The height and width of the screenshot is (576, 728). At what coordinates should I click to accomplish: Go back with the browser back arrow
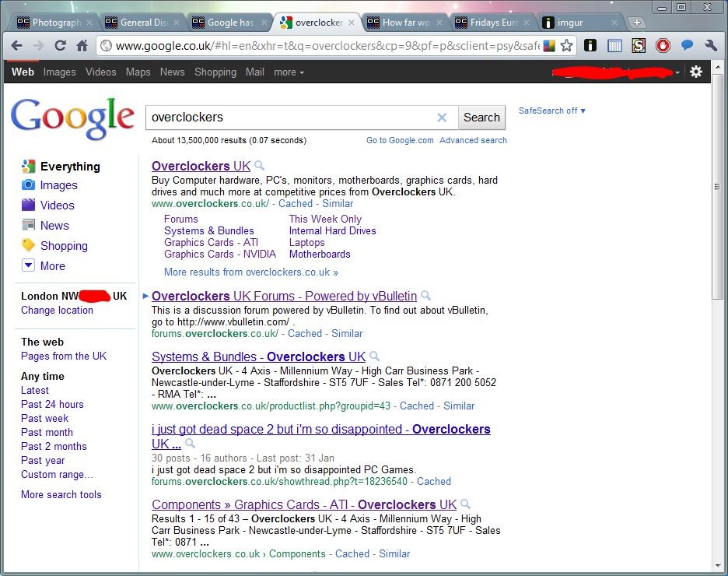(x=16, y=45)
